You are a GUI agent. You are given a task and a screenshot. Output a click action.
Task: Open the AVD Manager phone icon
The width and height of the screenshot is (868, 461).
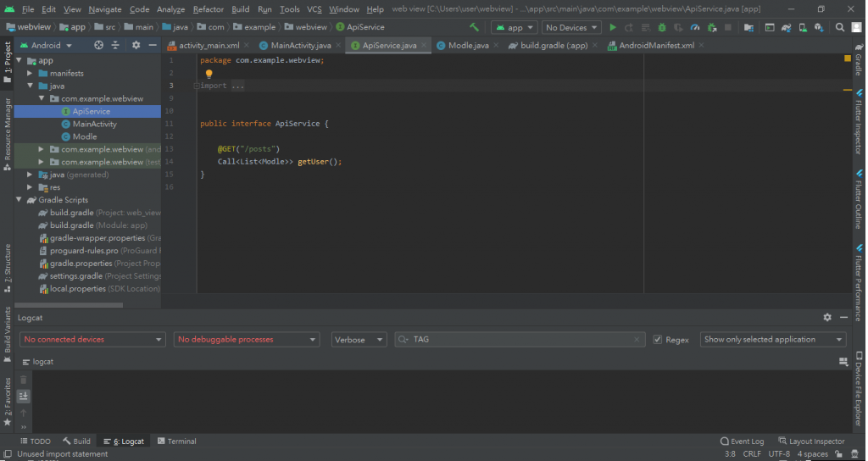[802, 27]
